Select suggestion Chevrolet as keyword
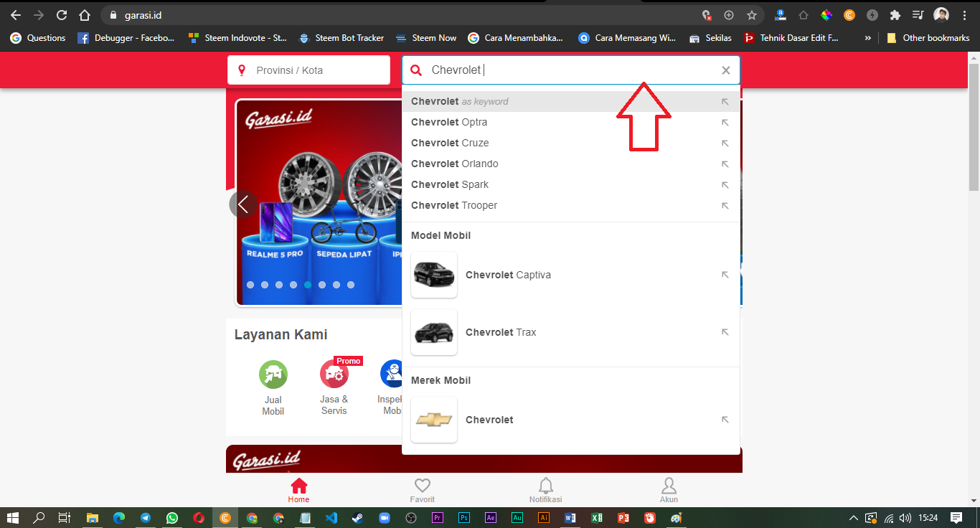The image size is (980, 528). [x=570, y=101]
